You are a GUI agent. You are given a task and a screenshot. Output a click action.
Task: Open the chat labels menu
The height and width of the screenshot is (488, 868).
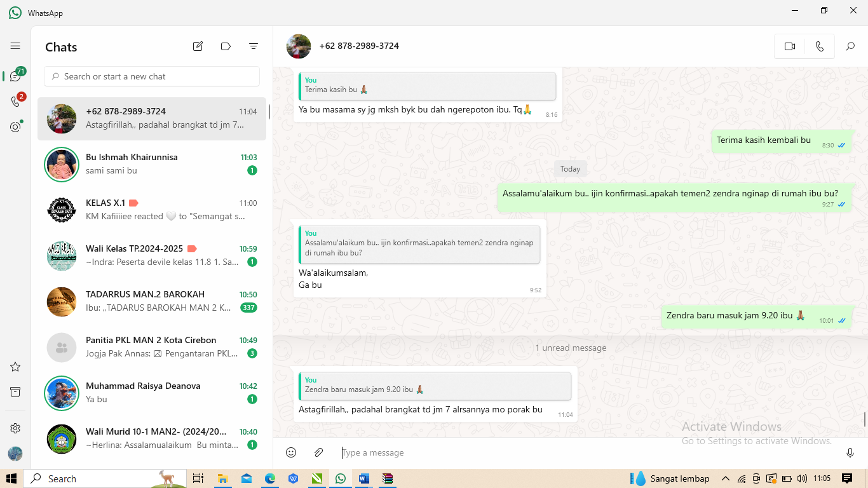coord(226,46)
